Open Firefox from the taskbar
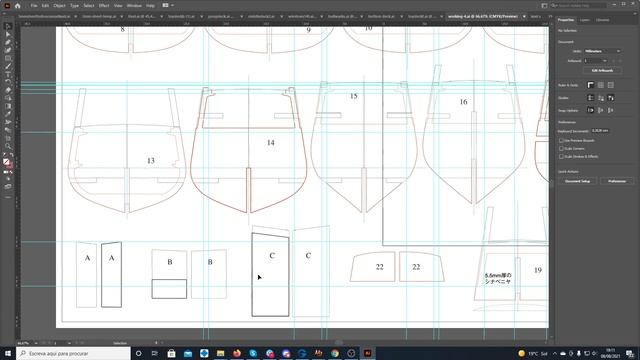This screenshot has height=360, width=640. click(237, 353)
